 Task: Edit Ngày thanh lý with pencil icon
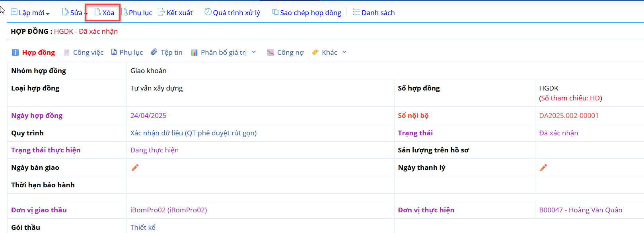[543, 168]
